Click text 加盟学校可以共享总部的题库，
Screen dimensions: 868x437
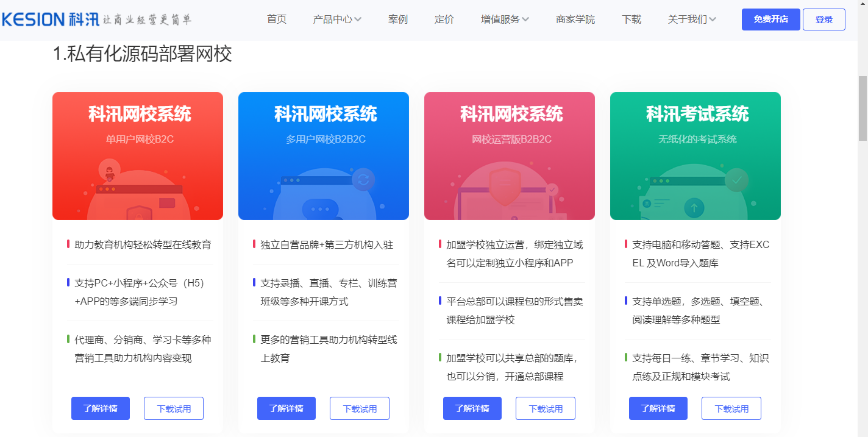tap(512, 358)
